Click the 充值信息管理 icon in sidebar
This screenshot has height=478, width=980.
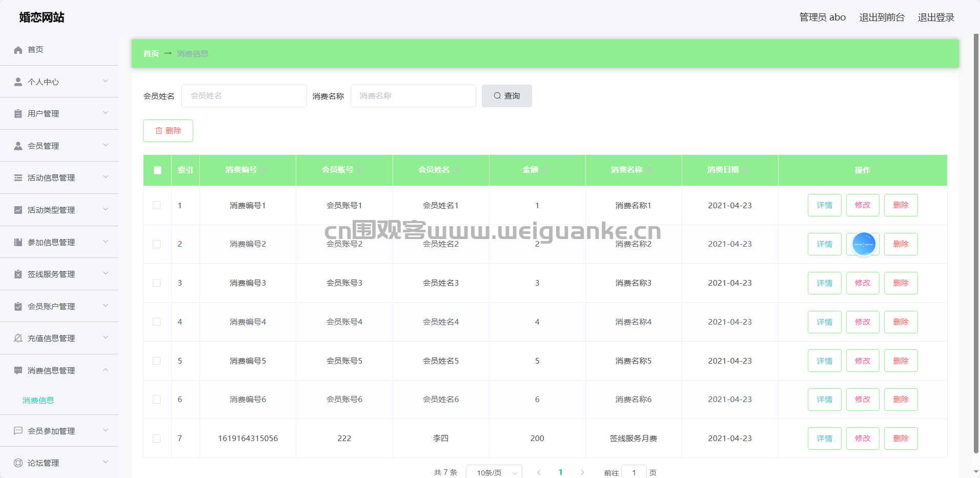[18, 338]
